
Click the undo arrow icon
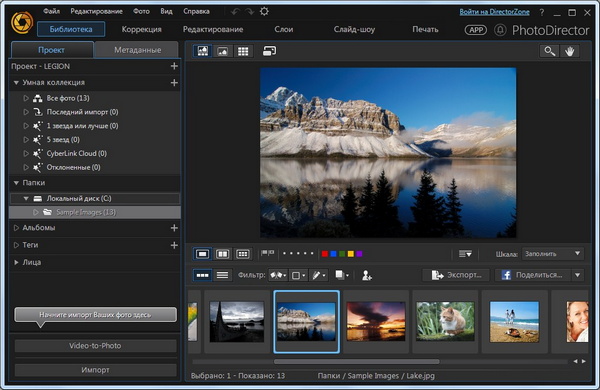(235, 11)
